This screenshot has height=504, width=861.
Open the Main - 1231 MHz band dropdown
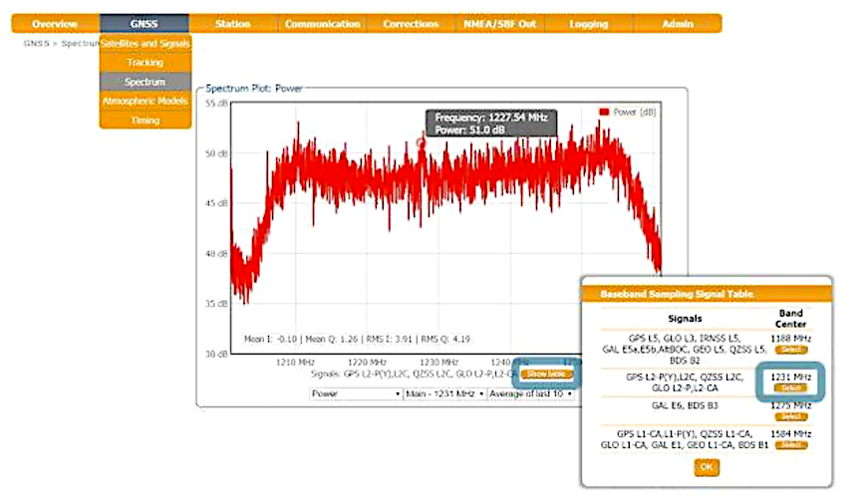444,393
